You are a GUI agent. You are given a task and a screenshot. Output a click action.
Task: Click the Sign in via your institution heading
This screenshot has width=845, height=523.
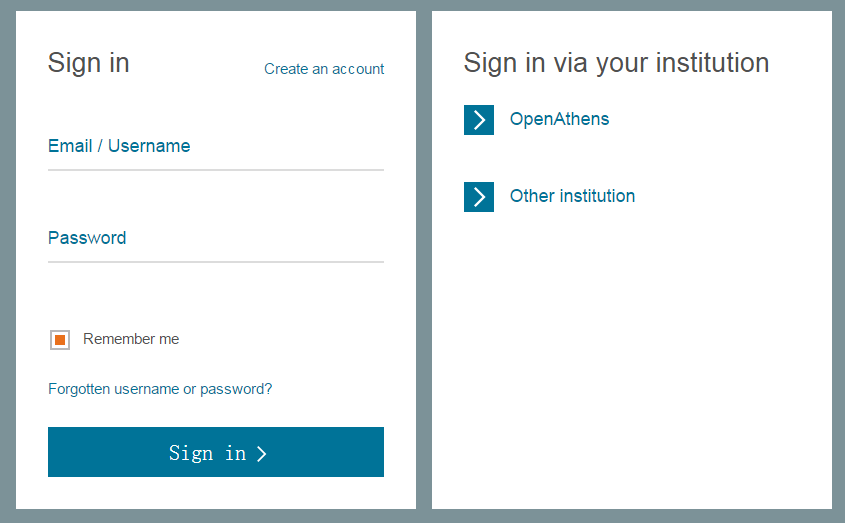(x=616, y=63)
